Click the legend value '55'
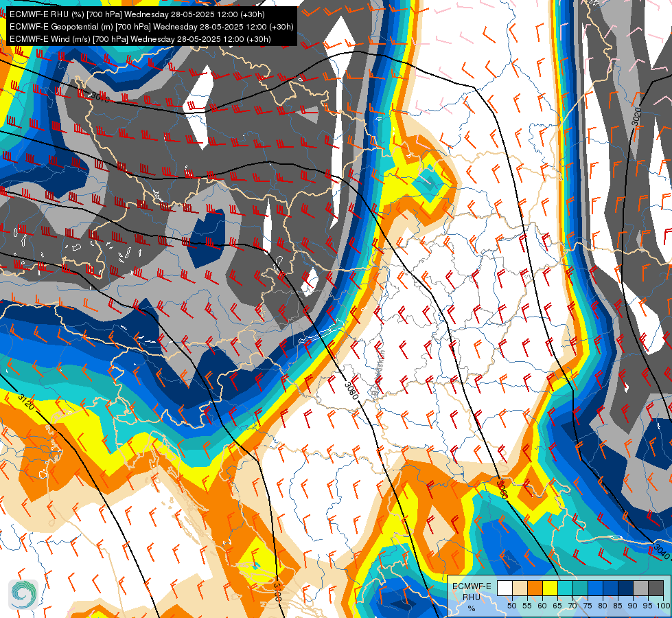 tap(526, 606)
